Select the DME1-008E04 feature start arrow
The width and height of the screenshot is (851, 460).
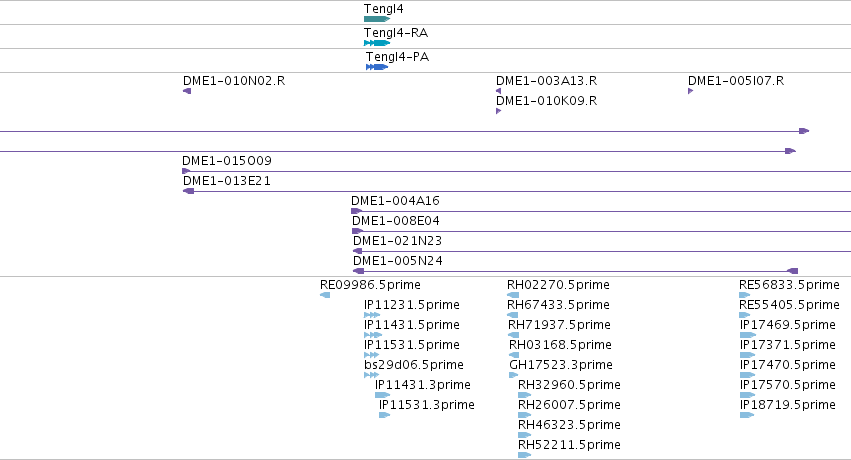[x=358, y=231]
